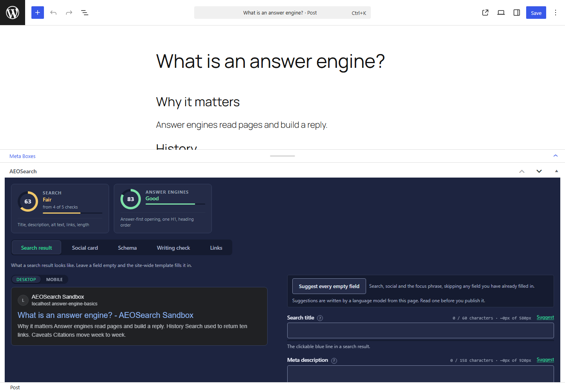
Task: Click the Post breadcrumb in status bar
Action: 15,387
